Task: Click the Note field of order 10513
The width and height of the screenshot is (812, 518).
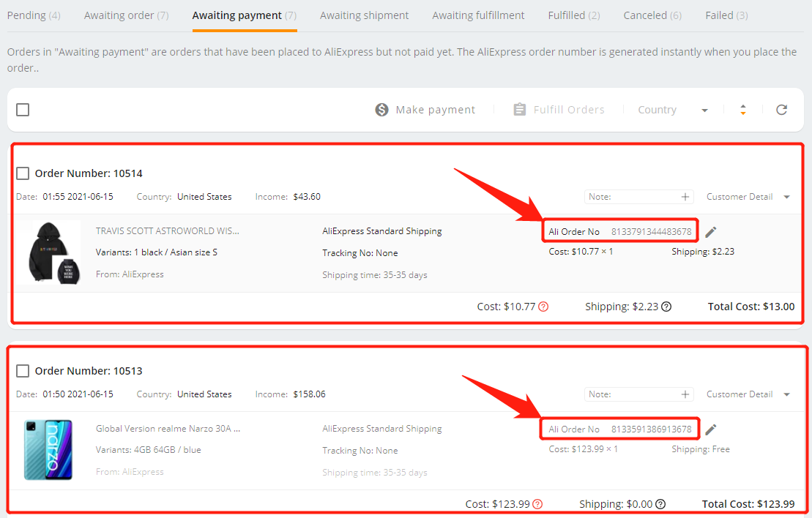Action: point(639,394)
